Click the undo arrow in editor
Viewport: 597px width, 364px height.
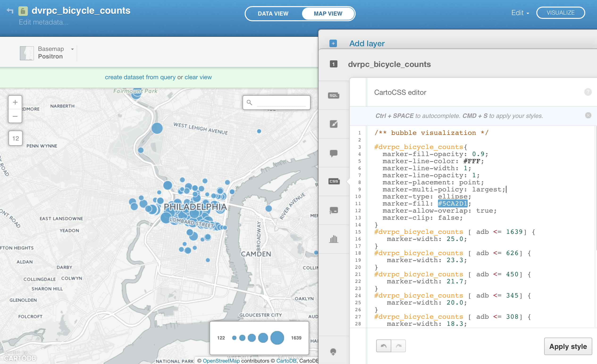[x=383, y=346]
